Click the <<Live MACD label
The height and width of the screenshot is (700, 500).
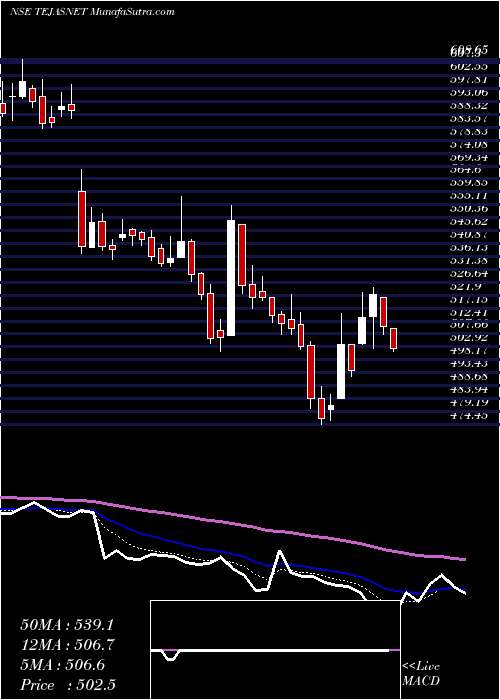[x=421, y=674]
